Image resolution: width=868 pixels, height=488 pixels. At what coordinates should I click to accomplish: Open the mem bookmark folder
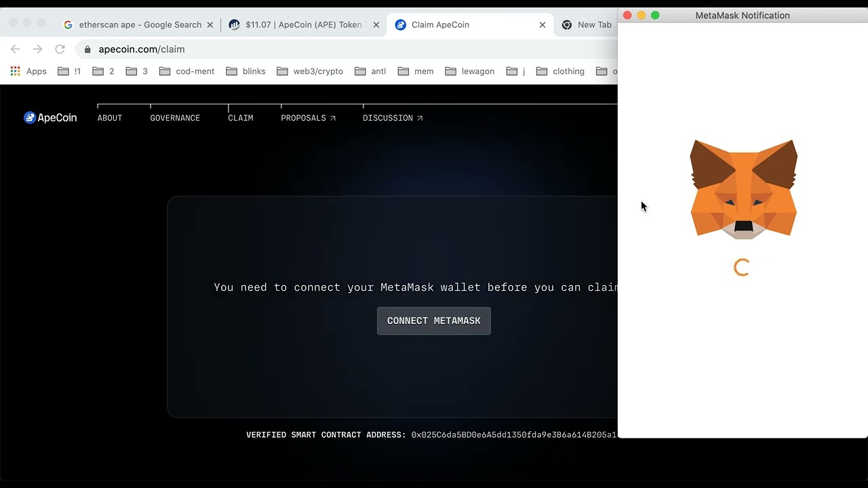pyautogui.click(x=416, y=71)
